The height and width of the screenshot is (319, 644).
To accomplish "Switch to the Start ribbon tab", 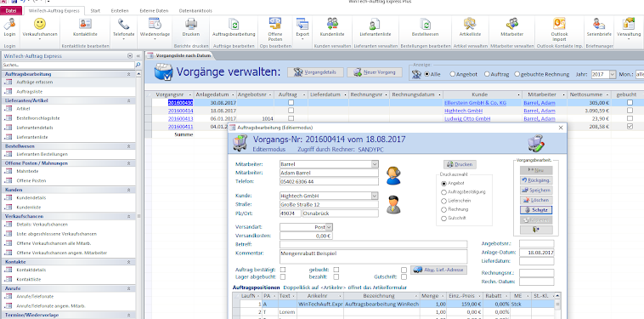I will (x=95, y=11).
